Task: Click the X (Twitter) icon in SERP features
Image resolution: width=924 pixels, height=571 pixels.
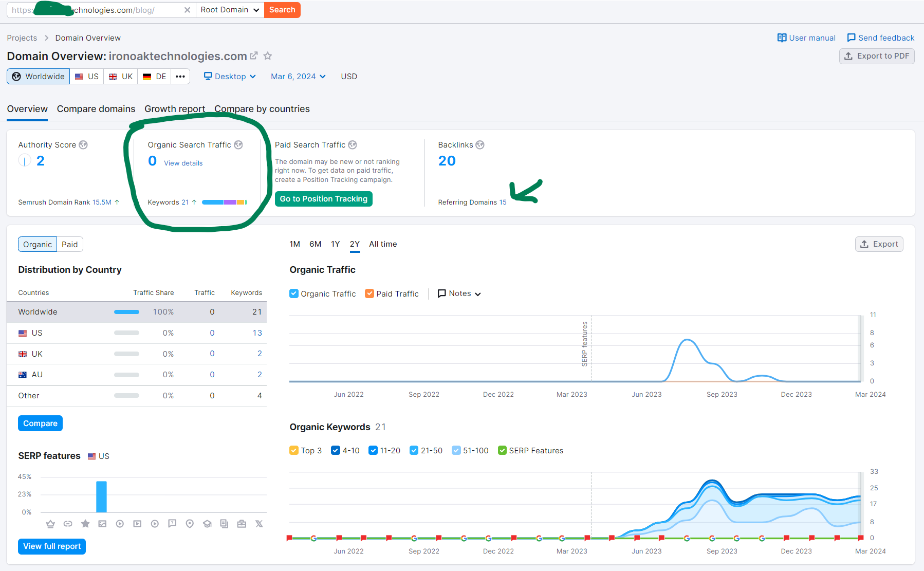Action: [x=259, y=524]
